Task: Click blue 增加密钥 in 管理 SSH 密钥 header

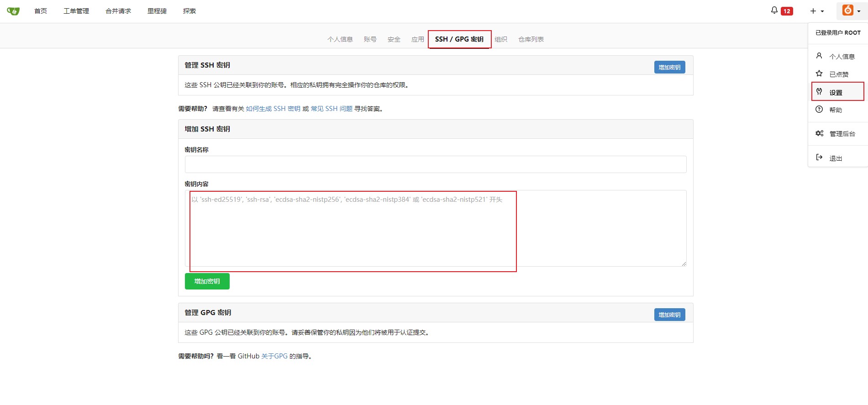Action: click(669, 67)
